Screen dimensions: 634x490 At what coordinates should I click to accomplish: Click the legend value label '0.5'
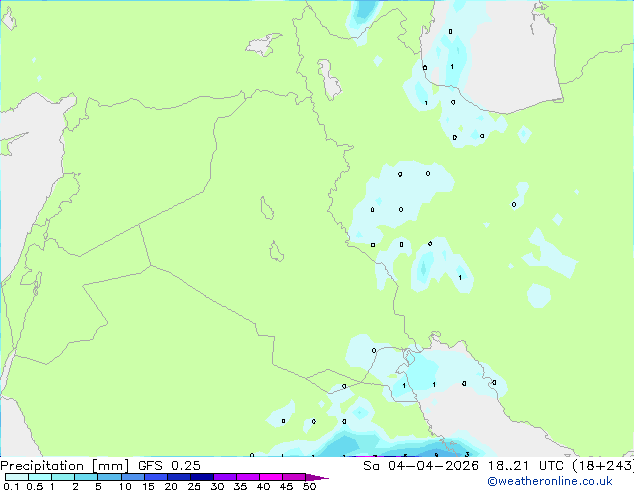34,486
